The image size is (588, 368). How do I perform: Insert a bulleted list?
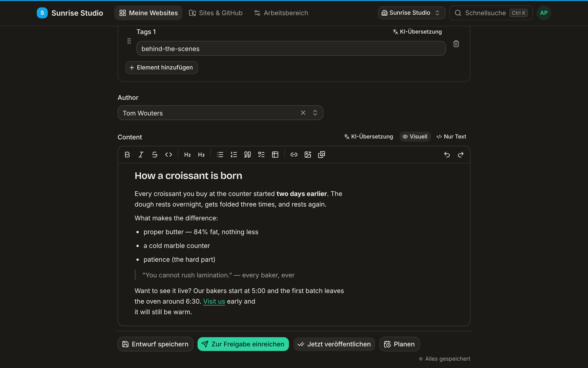point(220,155)
